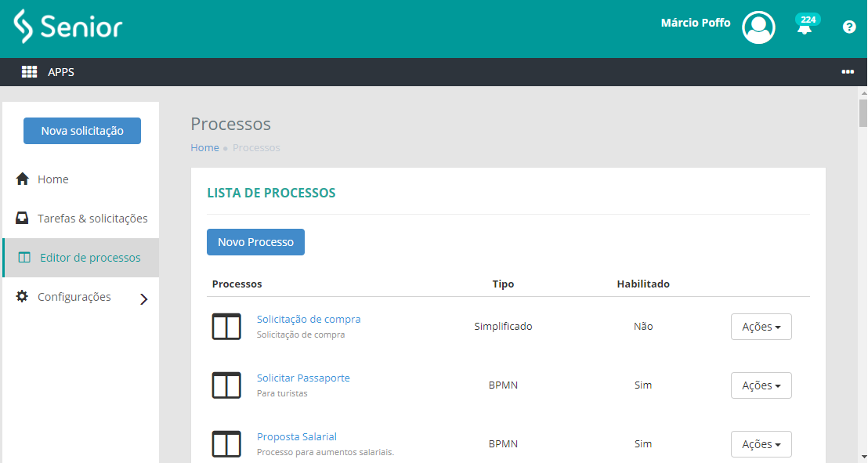Select the Home icon in the sidebar
Viewport: 868px width, 463px height.
[23, 179]
